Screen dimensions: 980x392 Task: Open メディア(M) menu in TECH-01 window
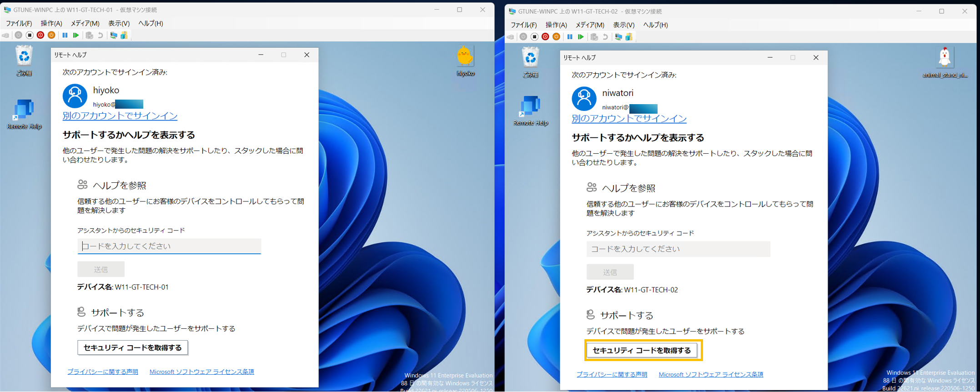click(x=85, y=23)
